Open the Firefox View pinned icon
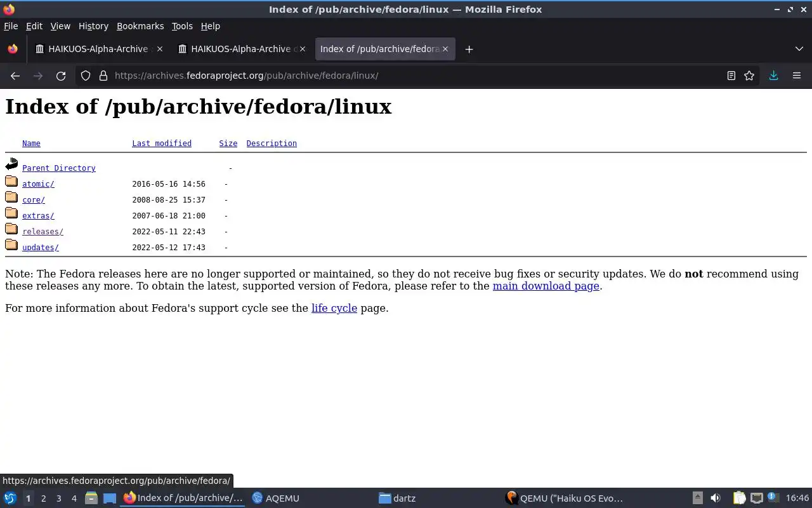This screenshot has width=812, height=508. 13,49
